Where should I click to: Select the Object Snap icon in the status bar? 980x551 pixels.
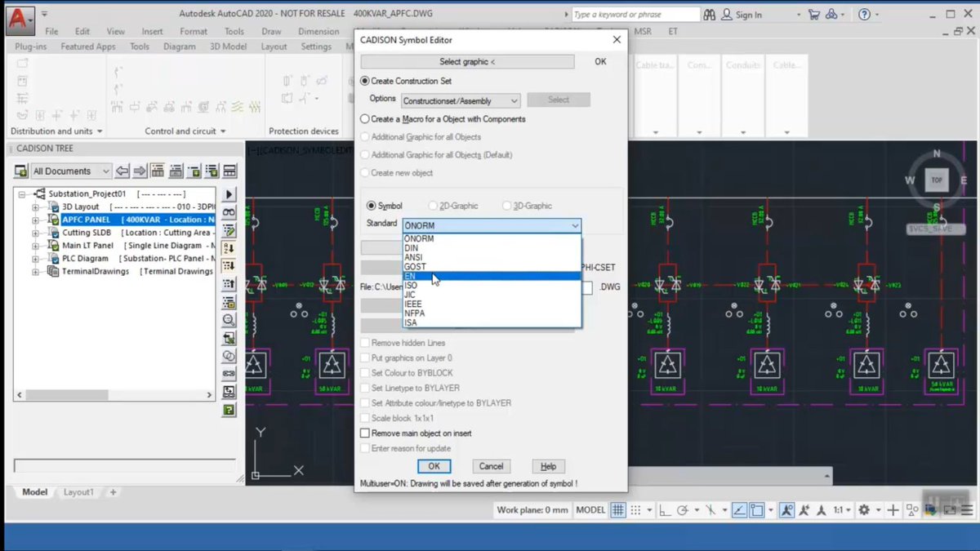coord(755,510)
